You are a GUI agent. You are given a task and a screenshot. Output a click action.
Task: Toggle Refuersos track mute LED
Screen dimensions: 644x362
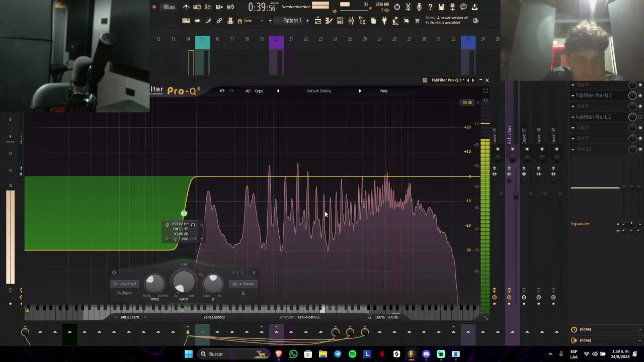tap(513, 149)
